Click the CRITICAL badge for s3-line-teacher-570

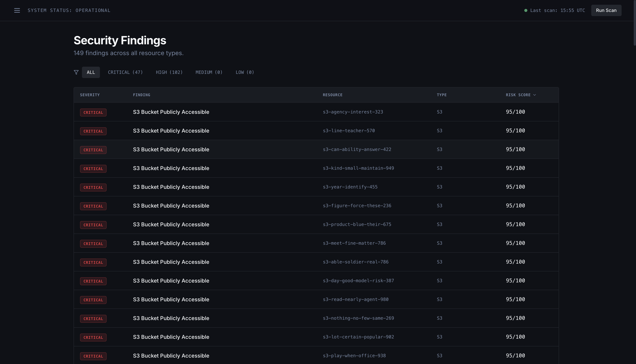point(93,131)
